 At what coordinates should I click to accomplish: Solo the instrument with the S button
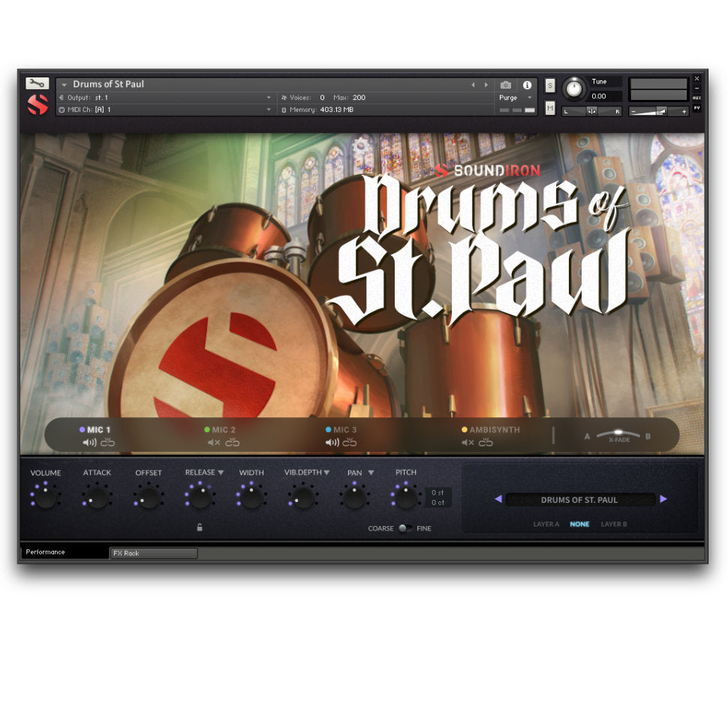550,86
